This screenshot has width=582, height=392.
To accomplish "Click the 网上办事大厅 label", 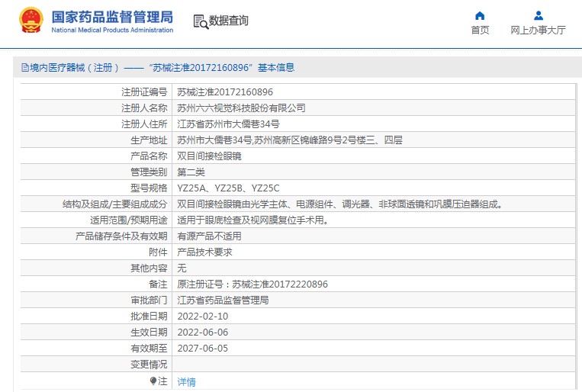I will point(538,30).
